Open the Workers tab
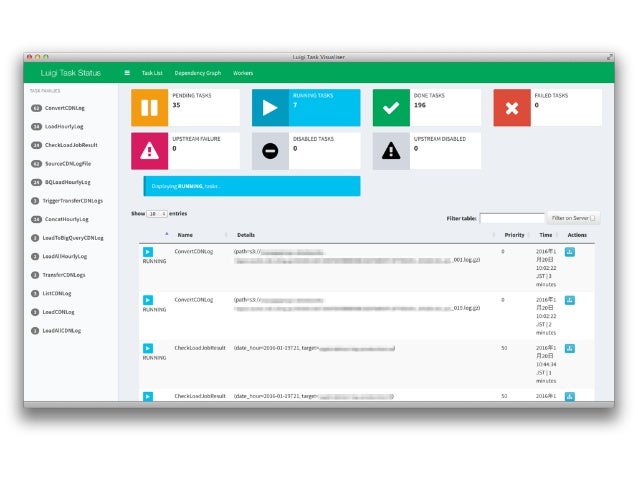Viewport: 638px width, 479px height. pyautogui.click(x=243, y=73)
